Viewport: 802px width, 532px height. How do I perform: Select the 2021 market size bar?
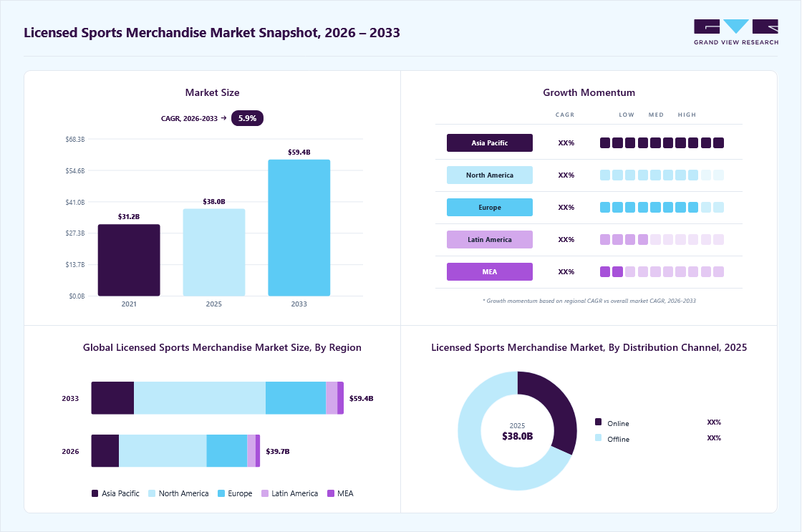click(x=129, y=260)
